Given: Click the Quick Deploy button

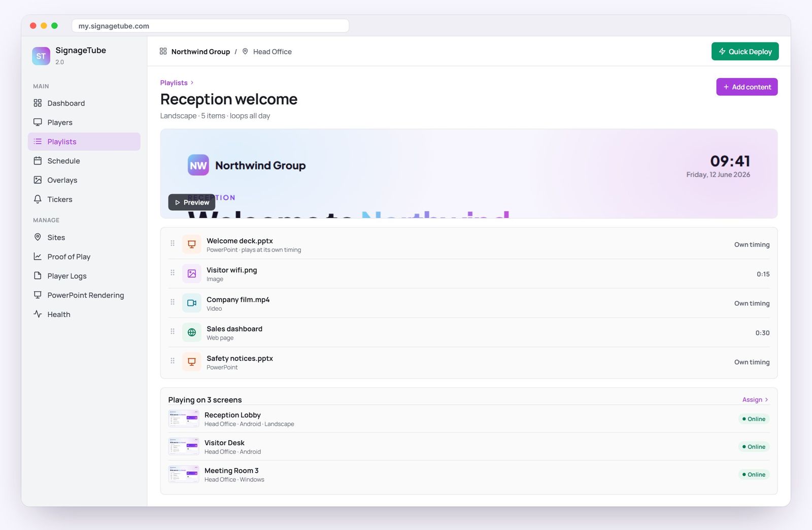Looking at the screenshot, I should pos(745,51).
